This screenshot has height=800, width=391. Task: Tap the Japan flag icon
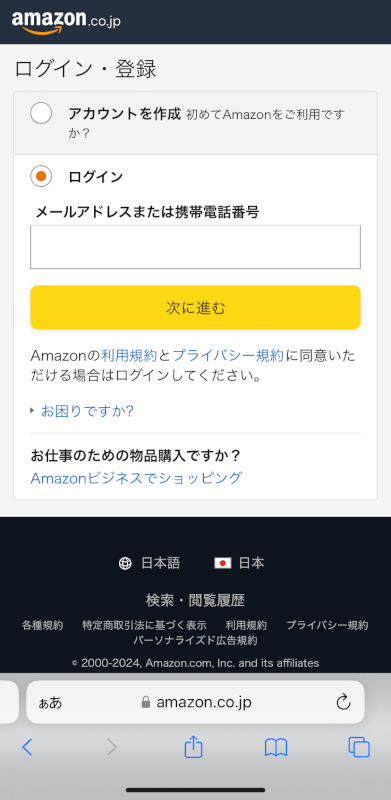[223, 563]
